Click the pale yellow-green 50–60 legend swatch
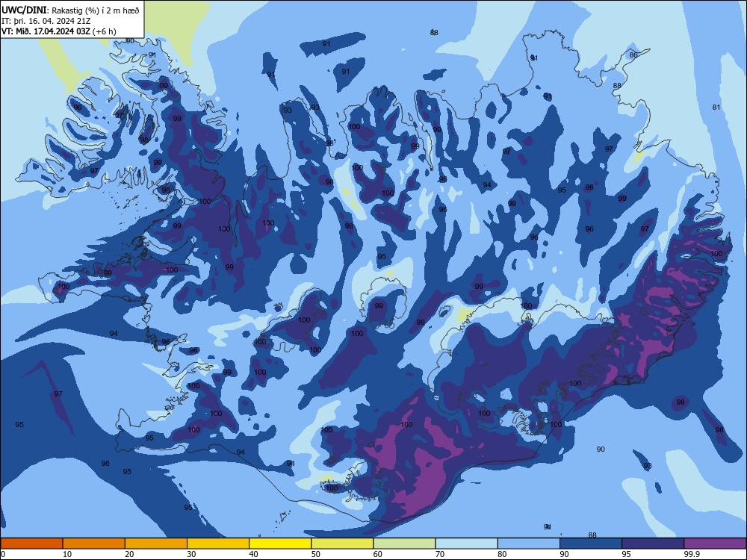This screenshot has width=747, height=560. [x=343, y=544]
